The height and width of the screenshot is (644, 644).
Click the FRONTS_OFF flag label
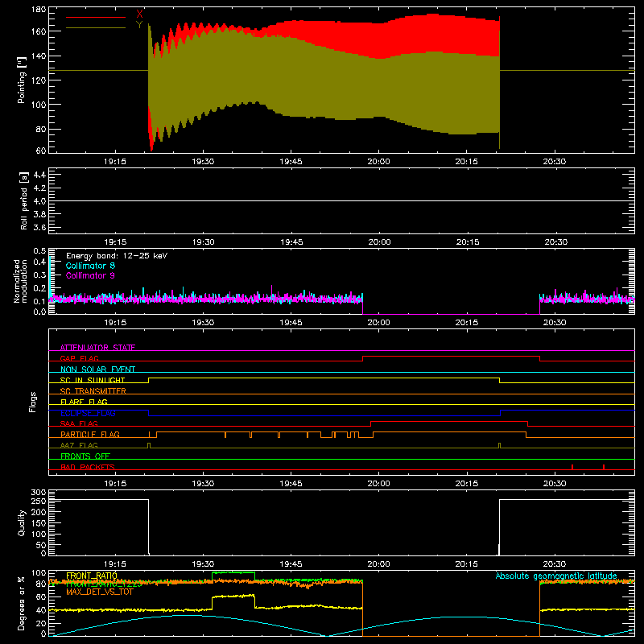(85, 456)
